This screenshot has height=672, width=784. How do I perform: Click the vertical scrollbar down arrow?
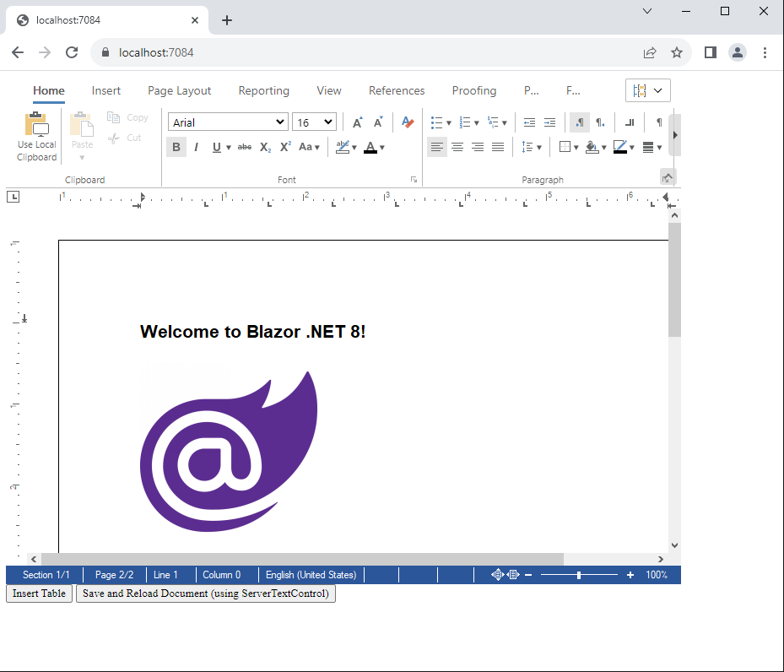click(674, 545)
